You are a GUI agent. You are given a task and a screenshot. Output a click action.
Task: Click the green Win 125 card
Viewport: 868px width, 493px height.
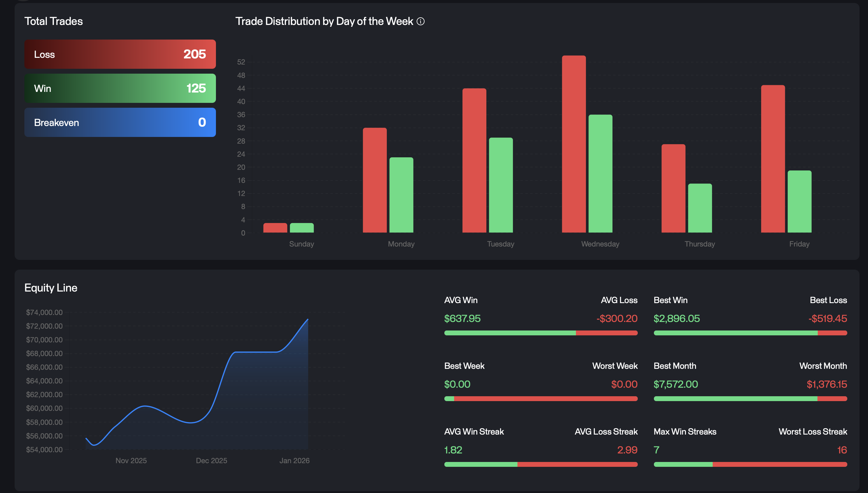(x=120, y=88)
